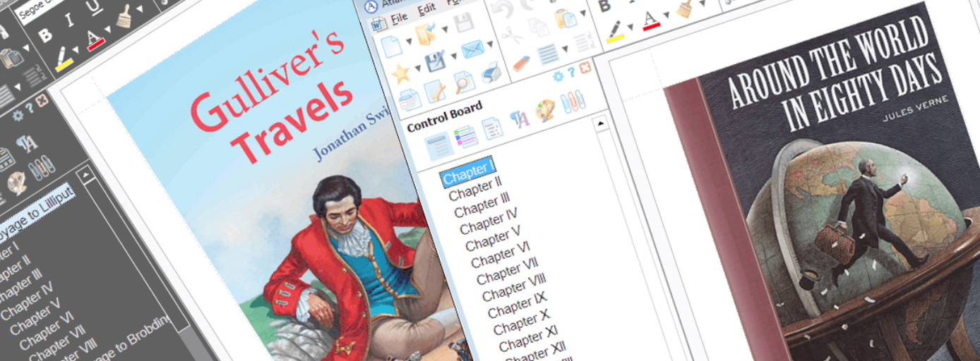
Task: Open the File menu in light window
Action: (399, 17)
